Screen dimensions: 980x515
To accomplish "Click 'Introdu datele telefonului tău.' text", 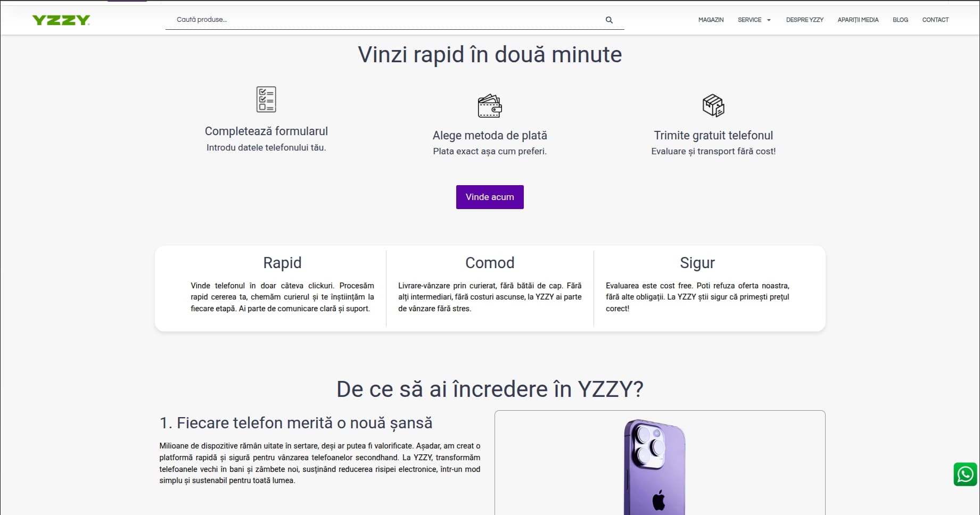I will pyautogui.click(x=266, y=148).
